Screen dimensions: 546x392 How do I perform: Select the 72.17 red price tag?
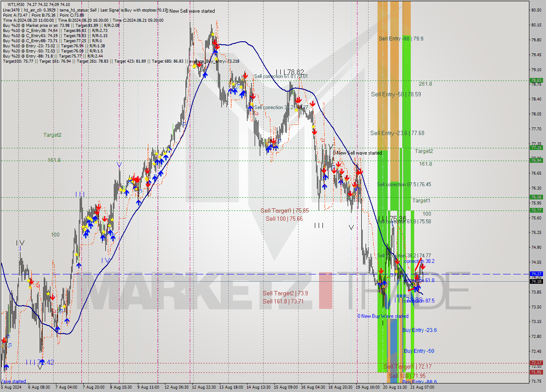536,363
